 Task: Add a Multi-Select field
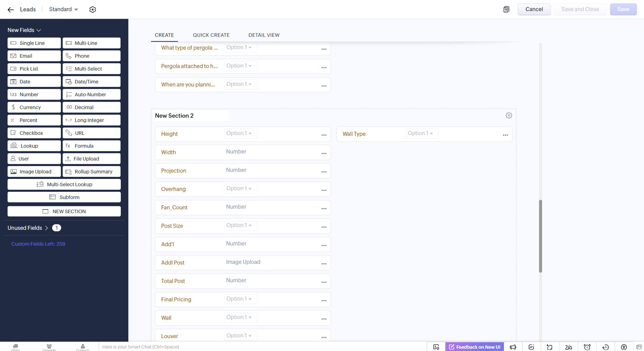click(x=91, y=69)
